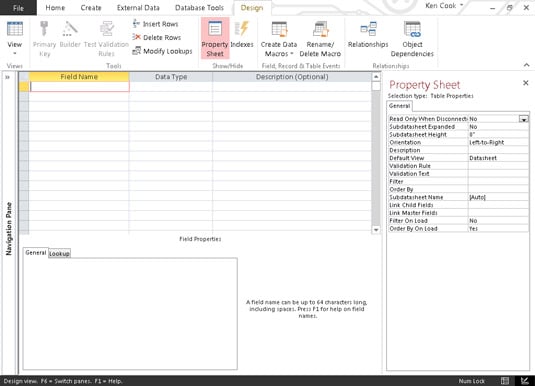Switch to Datasheet view from status bar
The width and height of the screenshot is (535, 386).
point(505,381)
